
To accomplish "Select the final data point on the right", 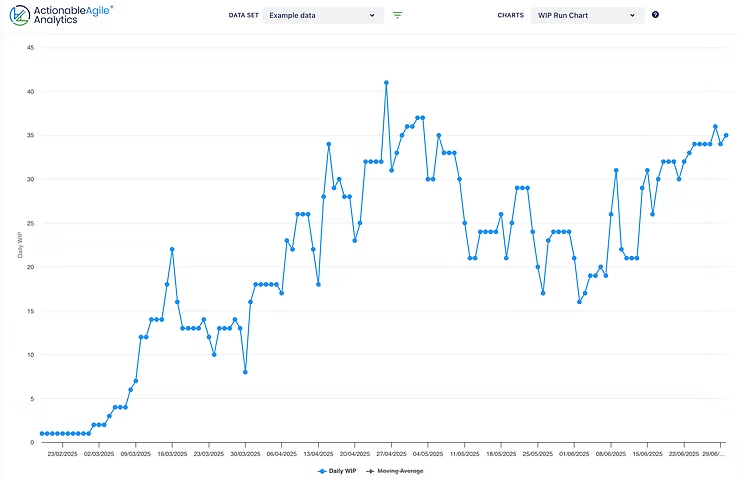I will coord(726,135).
